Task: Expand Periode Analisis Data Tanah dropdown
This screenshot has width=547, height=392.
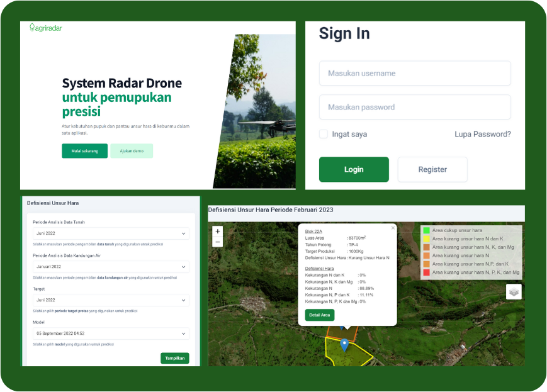Action: click(x=111, y=233)
